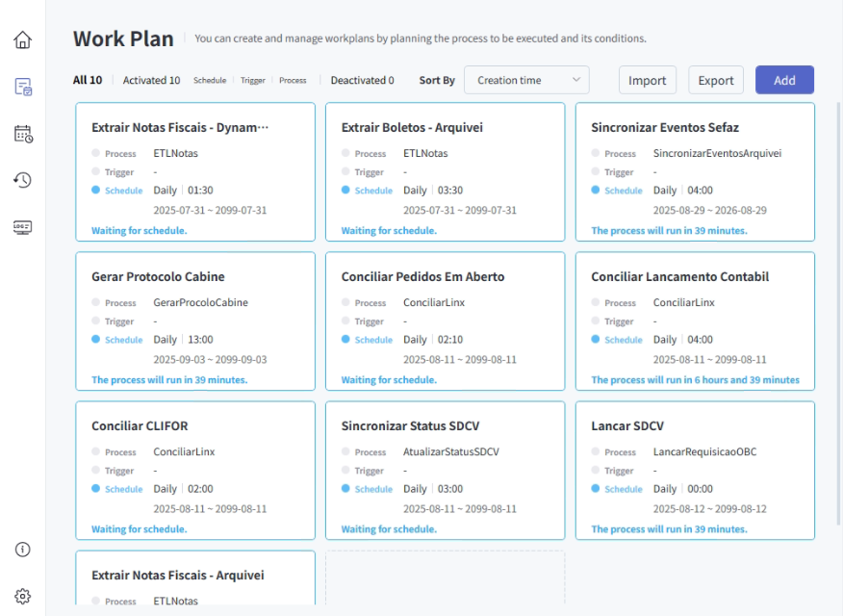
Task: Open the log monitor sidebar icon
Action: point(23,227)
